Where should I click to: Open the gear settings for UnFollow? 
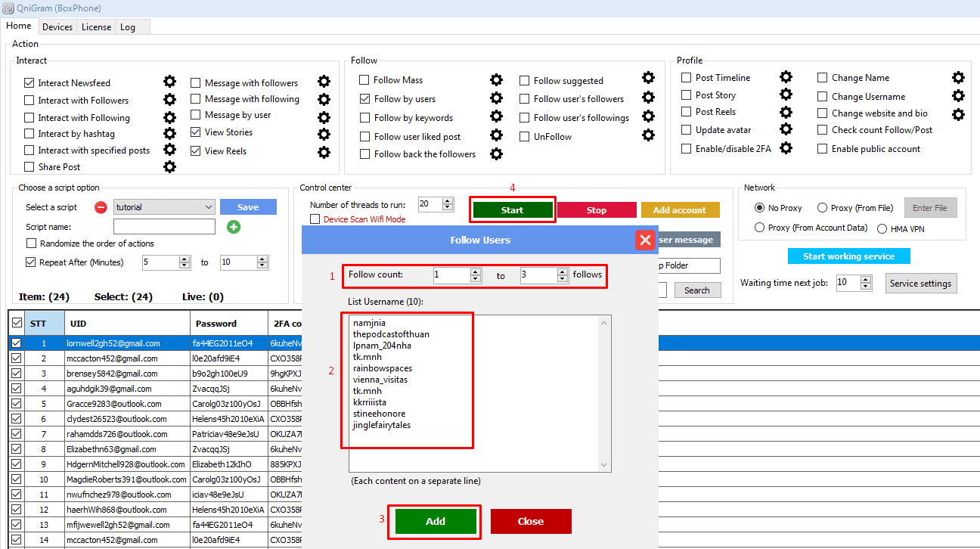648,136
